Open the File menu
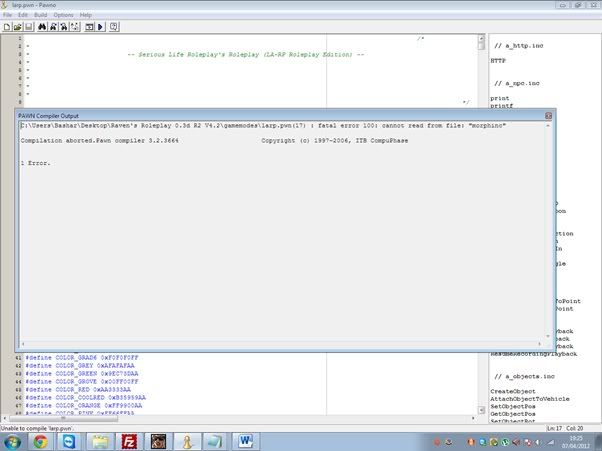This screenshot has height=451, width=602. pyautogui.click(x=8, y=15)
